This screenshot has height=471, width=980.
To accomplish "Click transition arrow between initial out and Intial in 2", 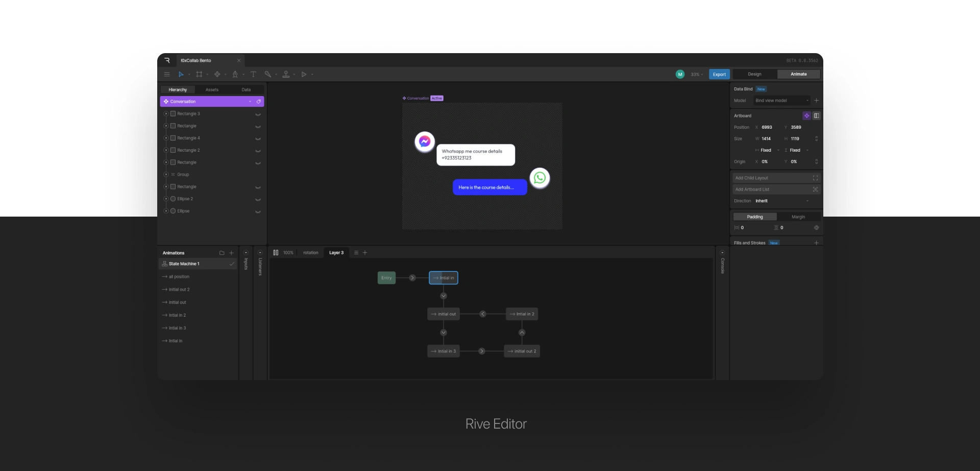I will coord(483,314).
